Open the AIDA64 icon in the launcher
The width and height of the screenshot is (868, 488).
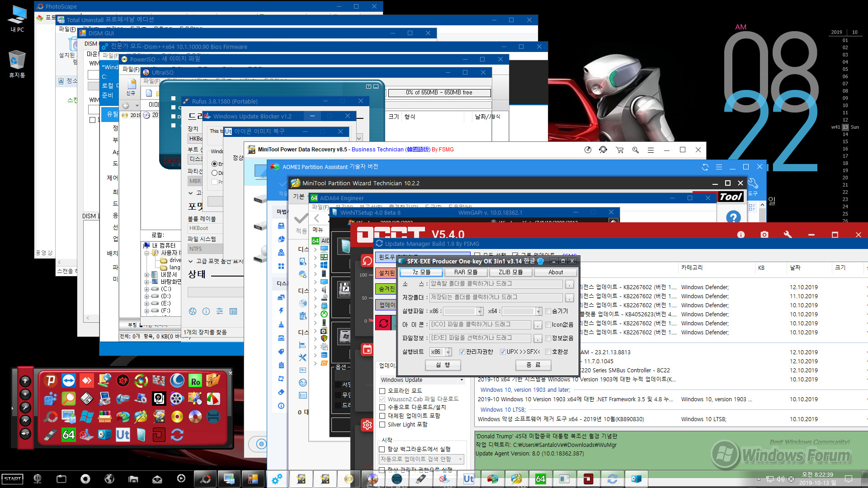coord(69,435)
